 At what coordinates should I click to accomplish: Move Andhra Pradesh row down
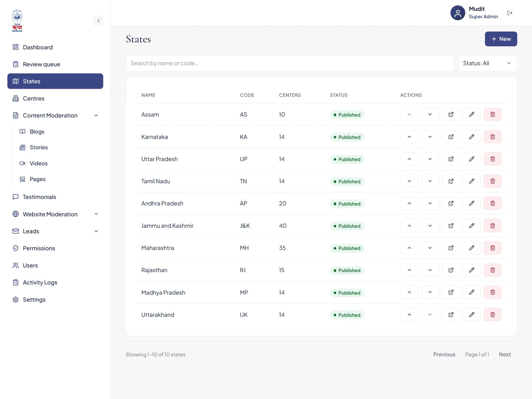tap(430, 203)
